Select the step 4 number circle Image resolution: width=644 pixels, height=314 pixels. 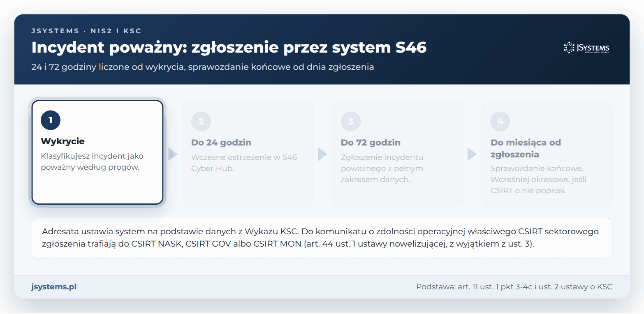pyautogui.click(x=500, y=122)
